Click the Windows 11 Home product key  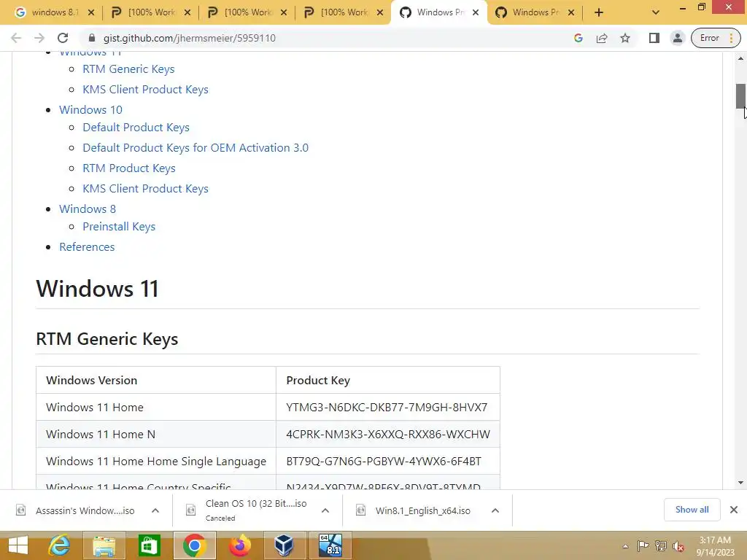pos(387,407)
